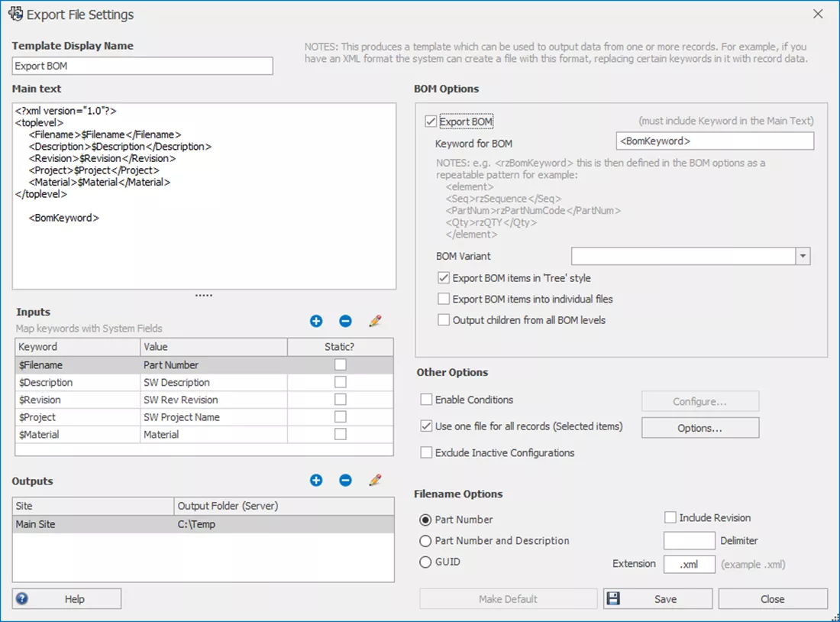Screen dimensions: 840x622
Task: Add a new output site entry
Action: tap(316, 481)
